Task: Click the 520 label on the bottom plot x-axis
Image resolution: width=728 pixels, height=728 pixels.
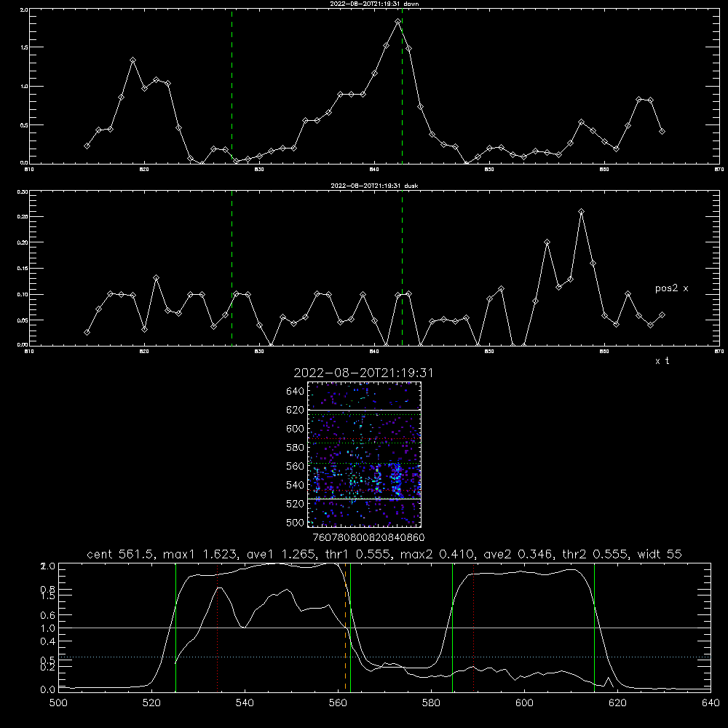Action: [x=151, y=703]
